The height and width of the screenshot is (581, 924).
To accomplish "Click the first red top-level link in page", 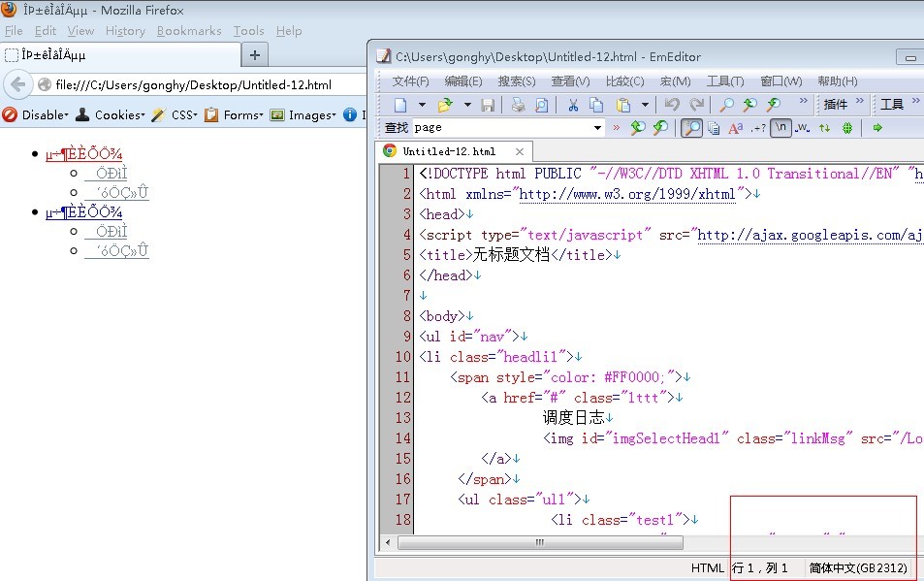I will click(83, 154).
